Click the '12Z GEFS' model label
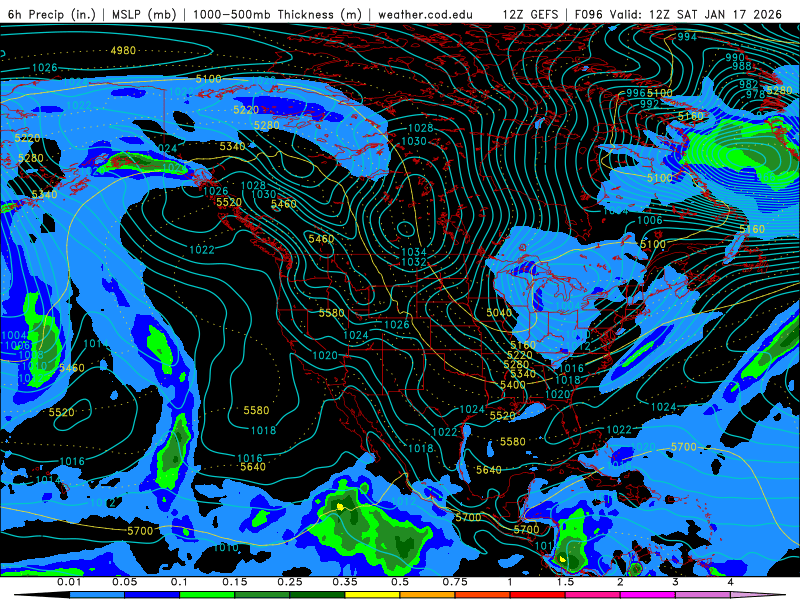Viewport: 800px width, 600px height. [x=530, y=14]
